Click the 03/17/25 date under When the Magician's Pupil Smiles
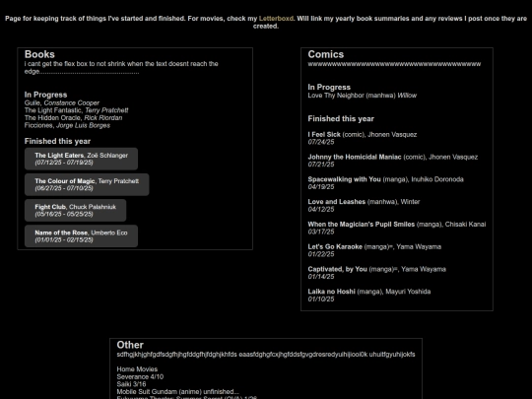532x399 pixels. pyautogui.click(x=321, y=232)
